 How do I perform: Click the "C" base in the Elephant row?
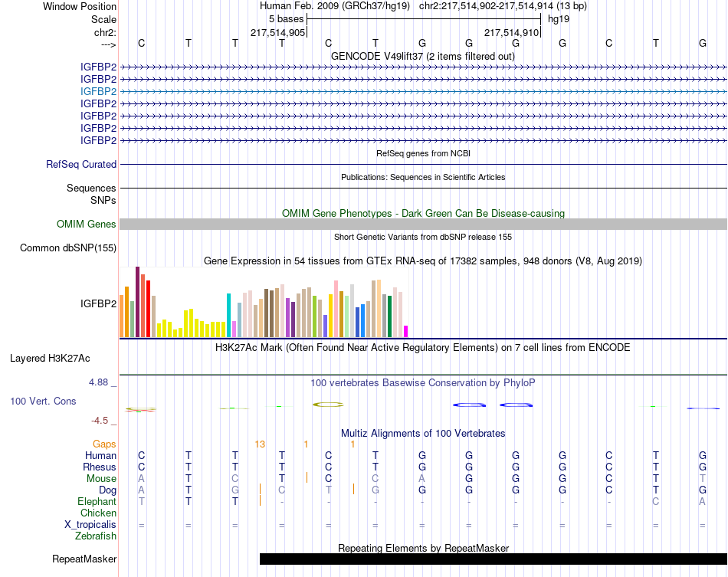point(655,502)
